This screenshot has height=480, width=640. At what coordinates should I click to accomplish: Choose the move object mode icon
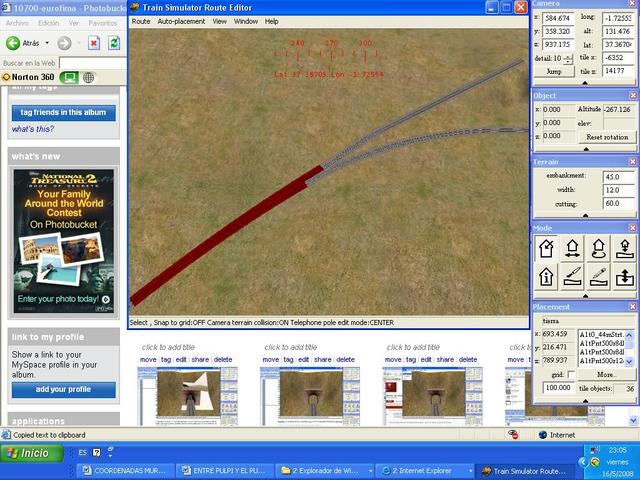pyautogui.click(x=573, y=249)
